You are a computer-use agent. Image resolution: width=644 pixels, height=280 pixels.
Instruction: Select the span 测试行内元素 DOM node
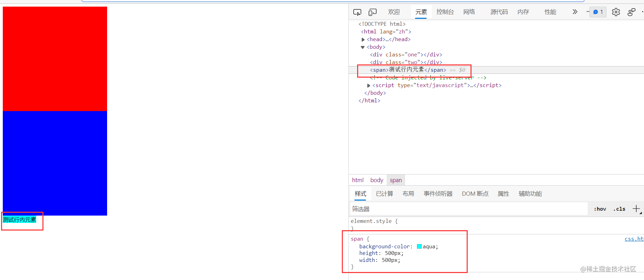coord(408,70)
